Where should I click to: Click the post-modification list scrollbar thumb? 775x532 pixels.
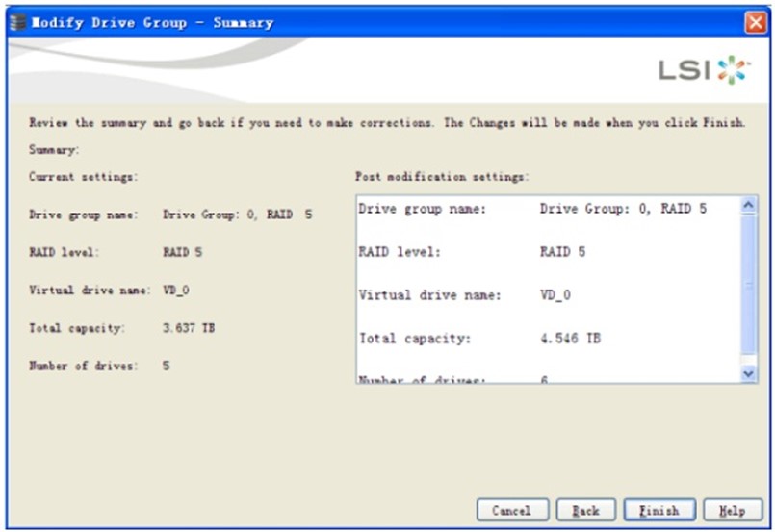(750, 289)
